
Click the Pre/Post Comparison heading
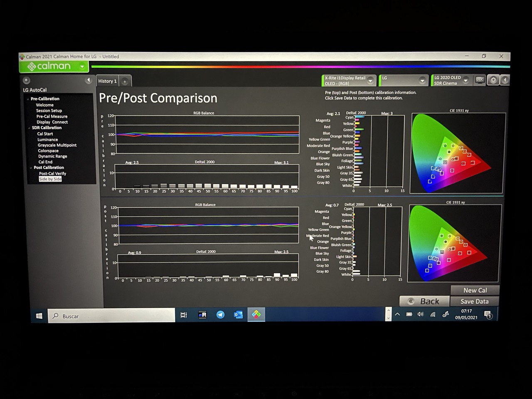158,98
